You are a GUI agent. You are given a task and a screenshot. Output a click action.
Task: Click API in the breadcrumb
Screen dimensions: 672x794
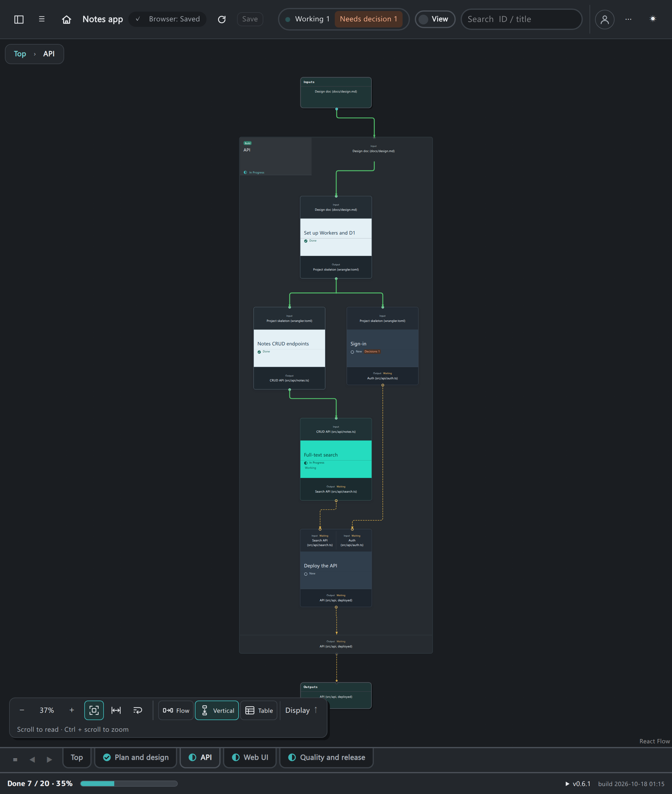point(49,54)
